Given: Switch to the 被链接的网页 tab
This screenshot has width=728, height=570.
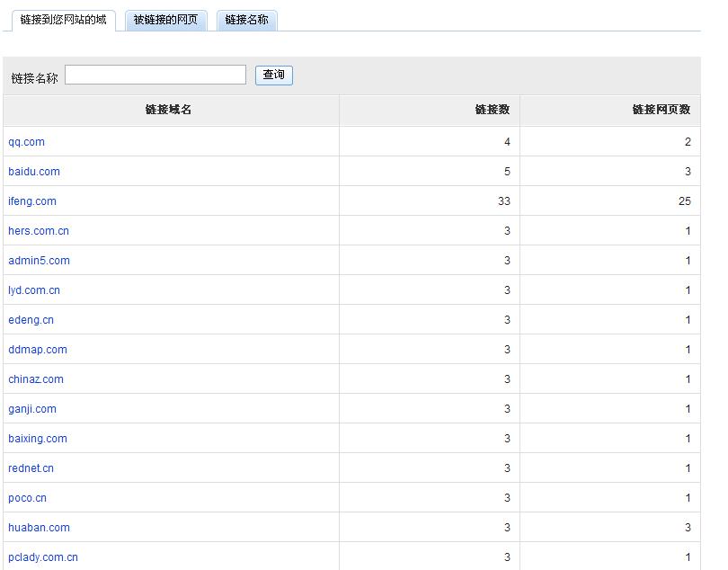Looking at the screenshot, I should pyautogui.click(x=165, y=20).
